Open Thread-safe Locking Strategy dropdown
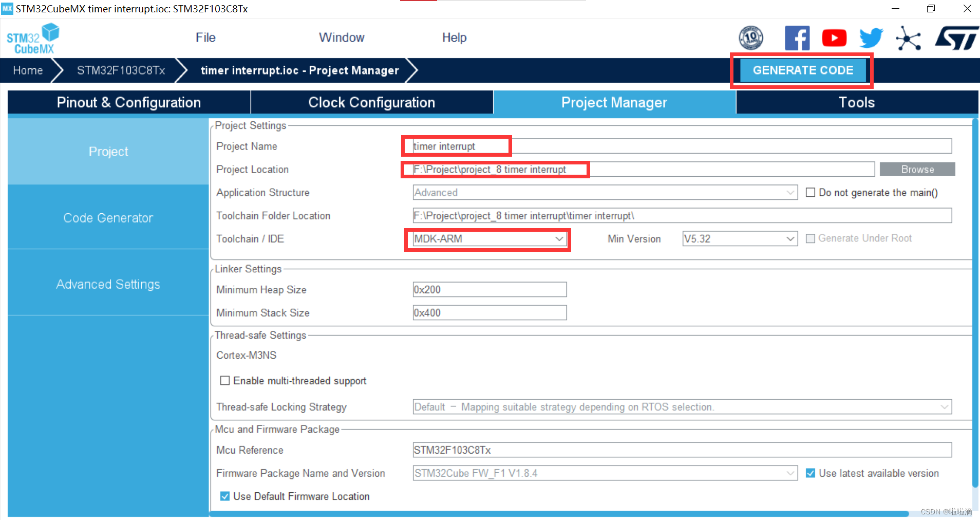 pyautogui.click(x=682, y=406)
